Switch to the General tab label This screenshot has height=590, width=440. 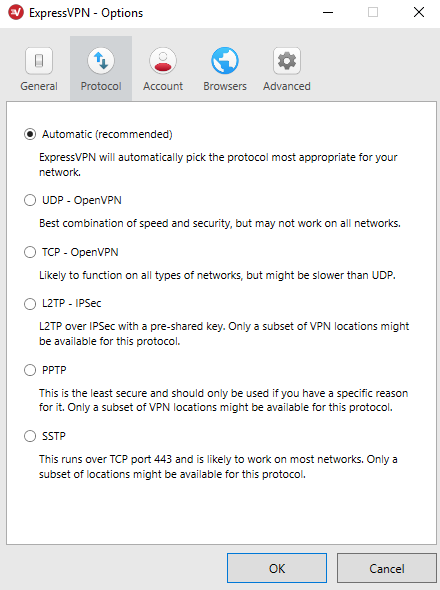coord(39,86)
